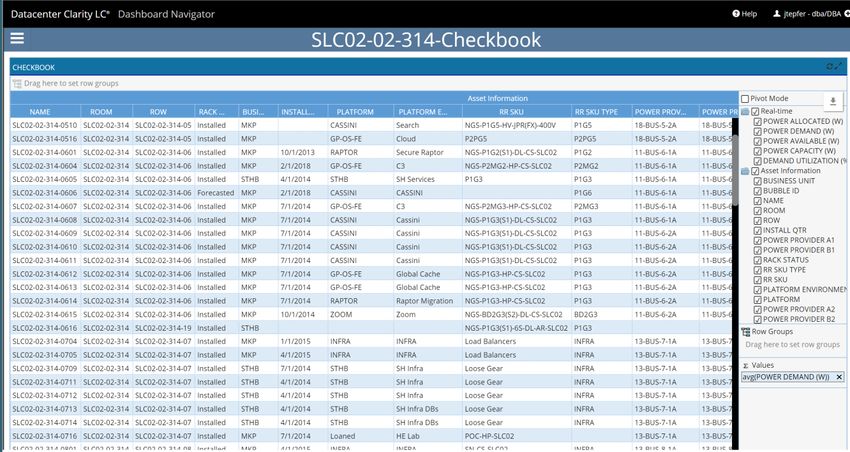The image size is (850, 452).
Task: Uncheck POWER ALLOCATED (W) column
Action: pyautogui.click(x=758, y=121)
